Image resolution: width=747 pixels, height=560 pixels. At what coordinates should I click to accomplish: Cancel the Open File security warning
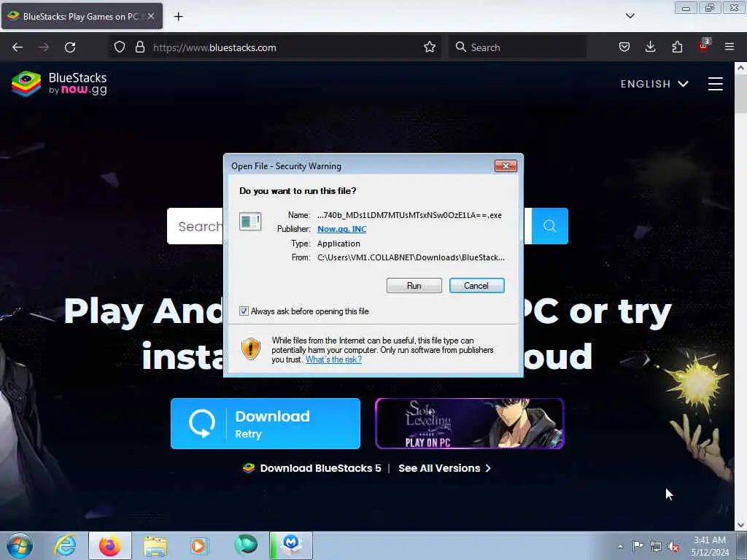pos(476,286)
